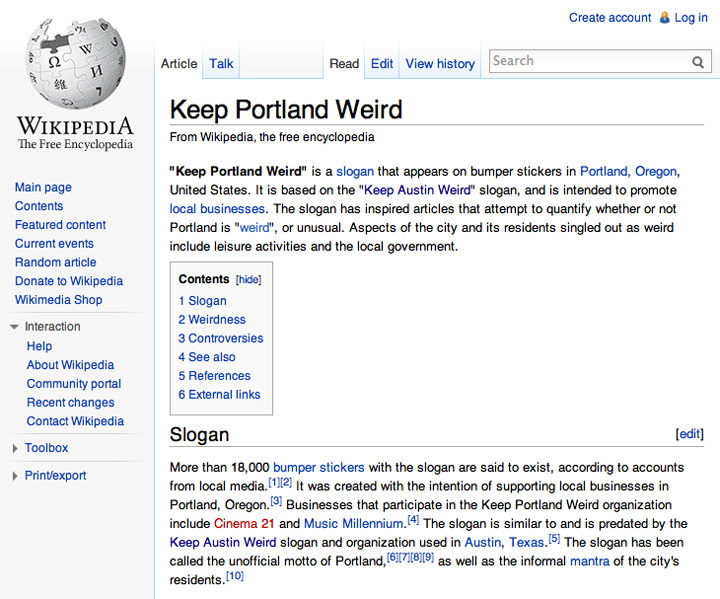Collapse the Interaction sidebar section
Image resolution: width=720 pixels, height=599 pixels.
[14, 327]
